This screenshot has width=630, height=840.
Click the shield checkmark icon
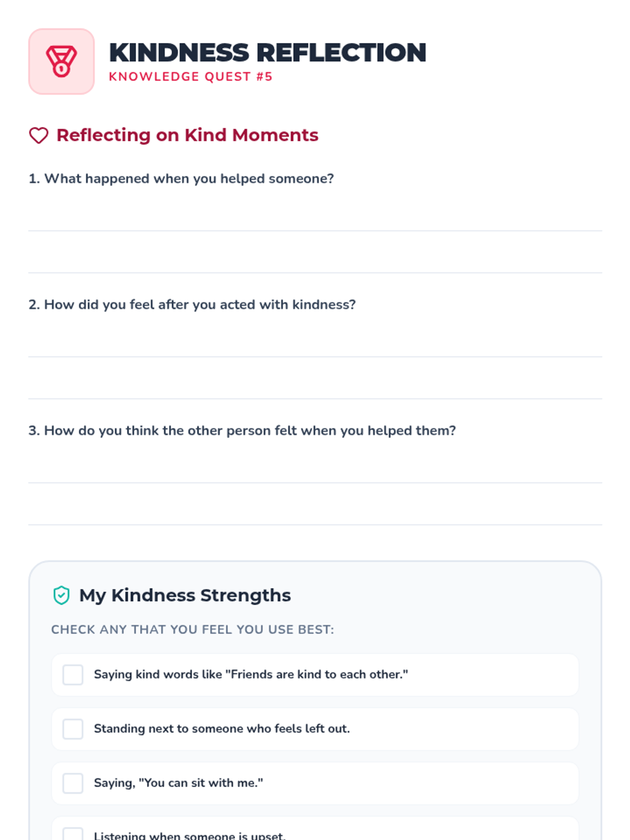61,595
